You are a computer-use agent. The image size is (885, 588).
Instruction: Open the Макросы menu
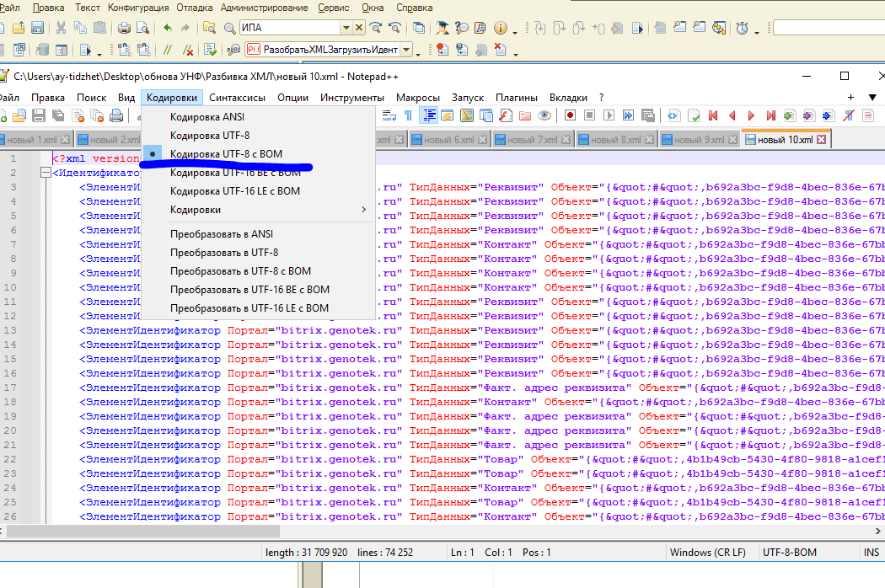pyautogui.click(x=418, y=98)
